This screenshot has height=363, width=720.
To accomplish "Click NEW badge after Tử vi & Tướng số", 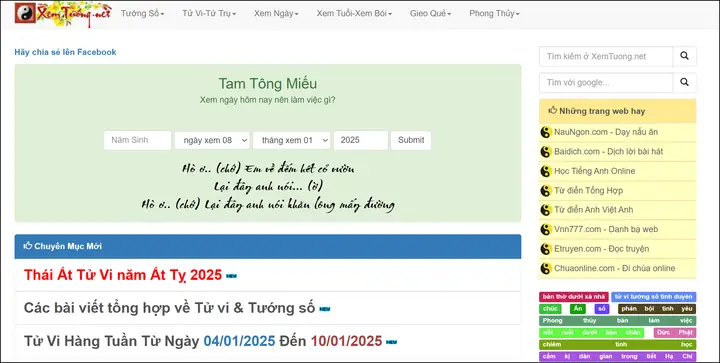I will (x=325, y=309).
